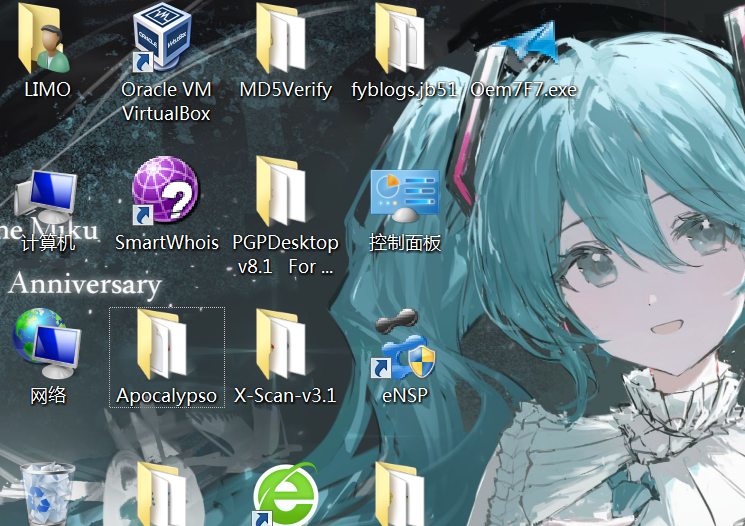
Task: Click the "Oem7F7.exe" label text
Action: tap(524, 89)
